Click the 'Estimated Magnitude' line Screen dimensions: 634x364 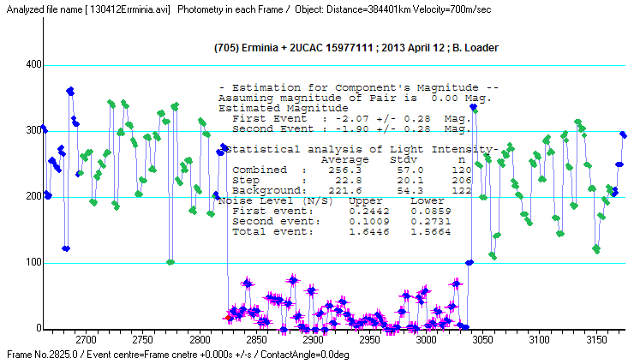(284, 108)
